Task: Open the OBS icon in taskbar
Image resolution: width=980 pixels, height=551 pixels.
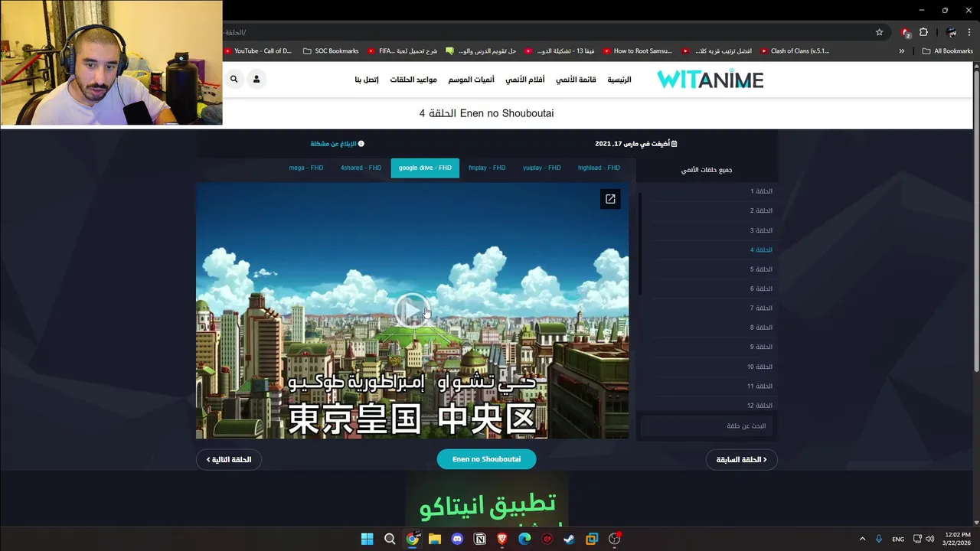Action: pyautogui.click(x=614, y=539)
